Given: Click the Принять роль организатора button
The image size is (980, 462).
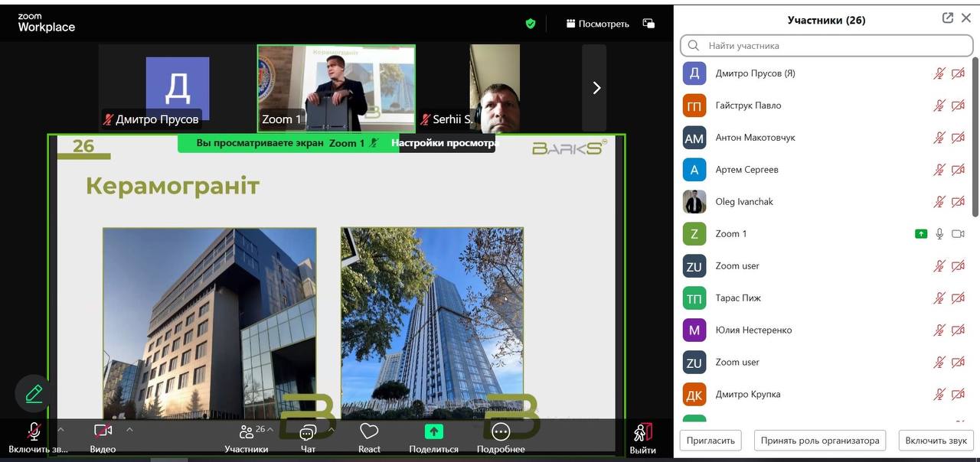Looking at the screenshot, I should (x=819, y=441).
